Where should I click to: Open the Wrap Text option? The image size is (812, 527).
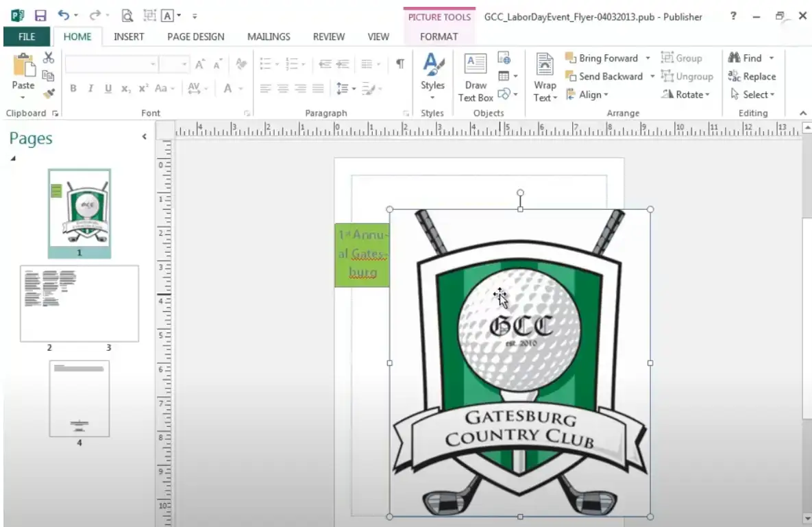tap(545, 77)
